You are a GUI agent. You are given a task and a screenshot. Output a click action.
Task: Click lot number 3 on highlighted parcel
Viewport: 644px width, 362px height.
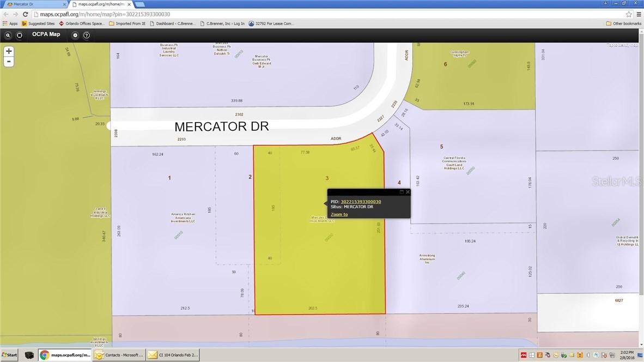327,178
